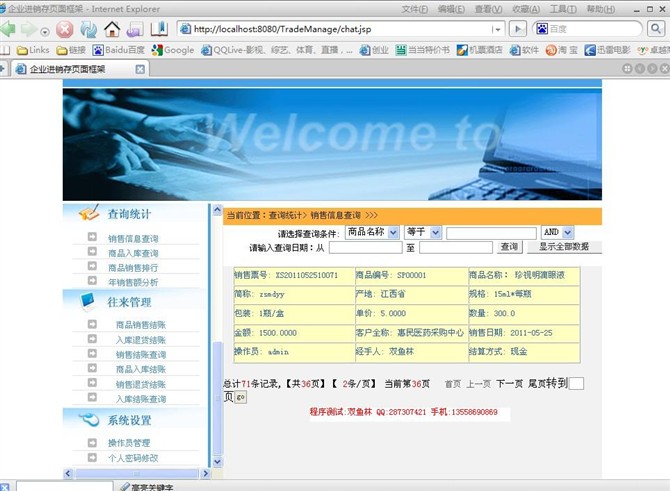This screenshot has height=491, width=670.
Task: Click arrow icon beside 操作员管理
Action: coord(92,442)
